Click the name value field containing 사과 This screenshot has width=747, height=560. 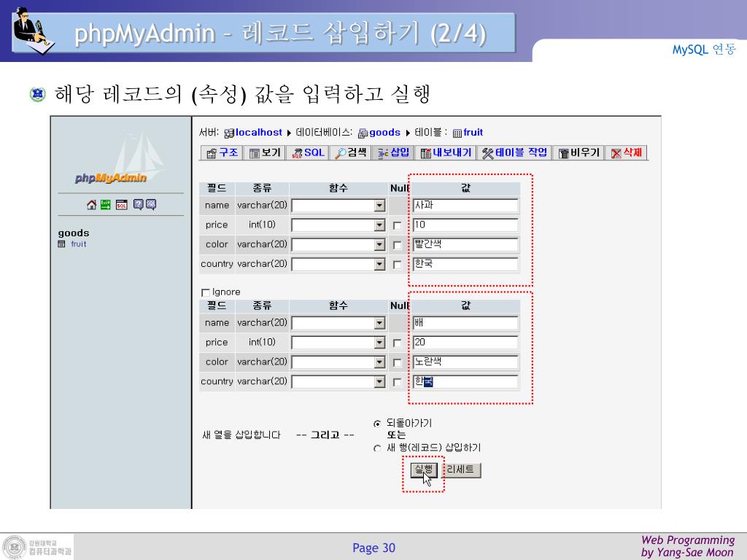click(465, 205)
